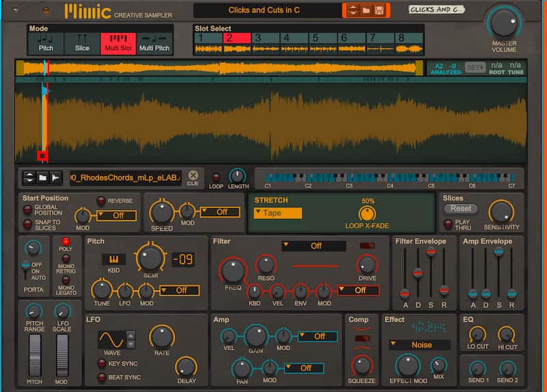Click the Comp SQUEEZE knob
Viewport: 547px width, 392px height.
[x=362, y=365]
